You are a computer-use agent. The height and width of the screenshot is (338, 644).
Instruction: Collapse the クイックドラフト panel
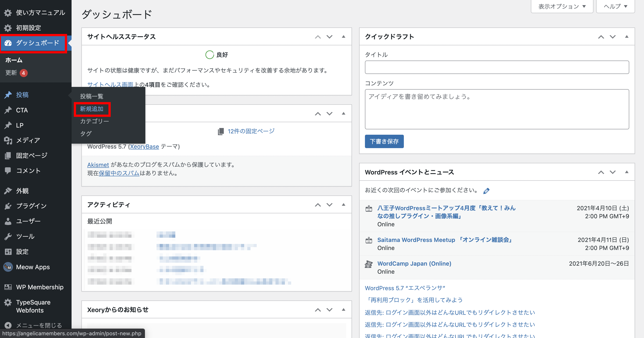(x=627, y=37)
